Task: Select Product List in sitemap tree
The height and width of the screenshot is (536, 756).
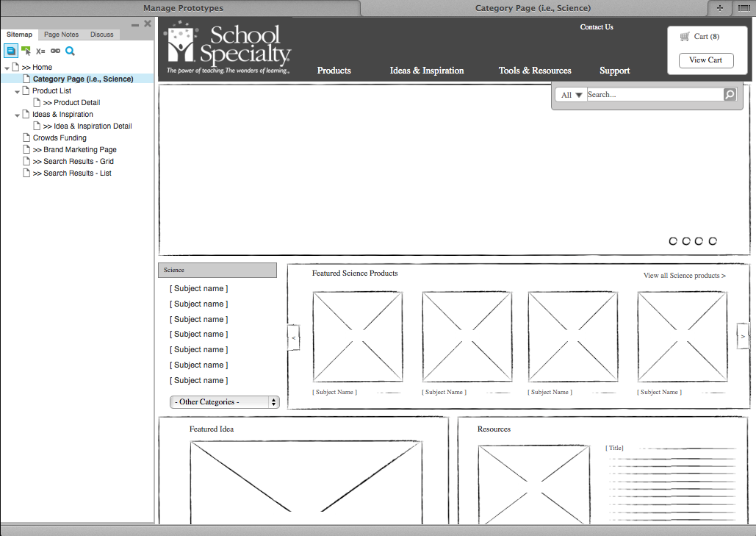Action: [51, 90]
